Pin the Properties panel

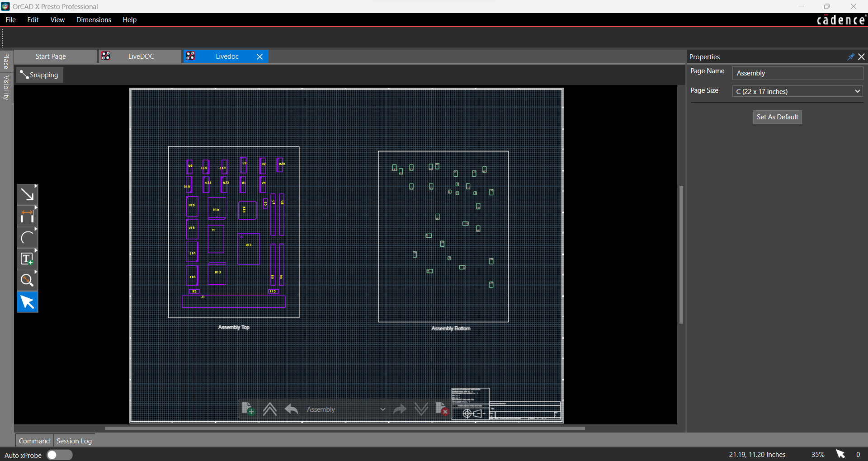(x=850, y=56)
